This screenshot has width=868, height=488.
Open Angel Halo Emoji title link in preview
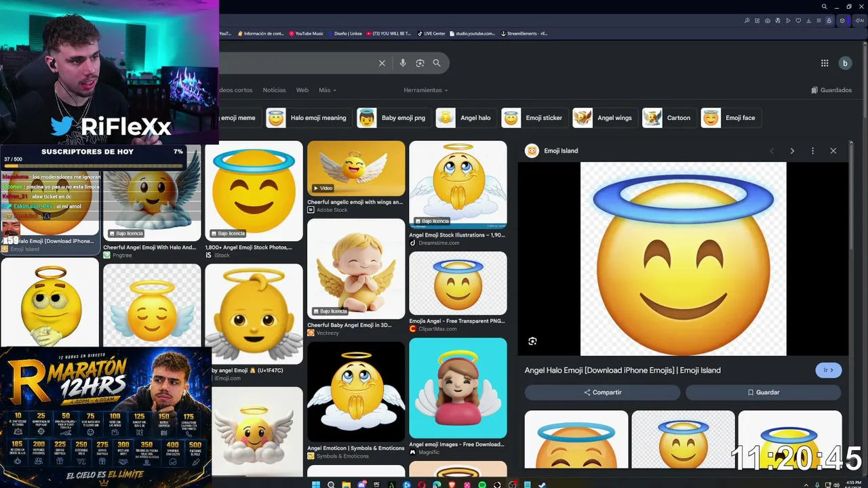pyautogui.click(x=623, y=370)
